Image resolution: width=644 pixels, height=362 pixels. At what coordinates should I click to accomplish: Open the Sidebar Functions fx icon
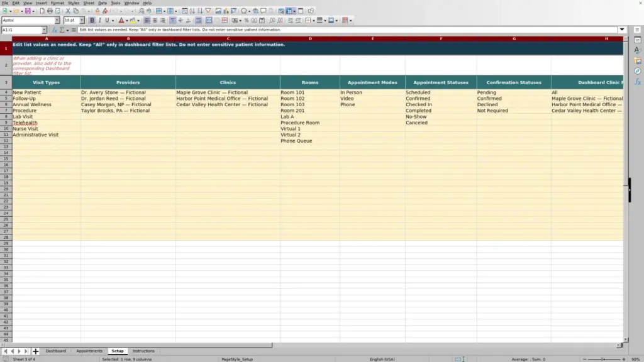[638, 82]
